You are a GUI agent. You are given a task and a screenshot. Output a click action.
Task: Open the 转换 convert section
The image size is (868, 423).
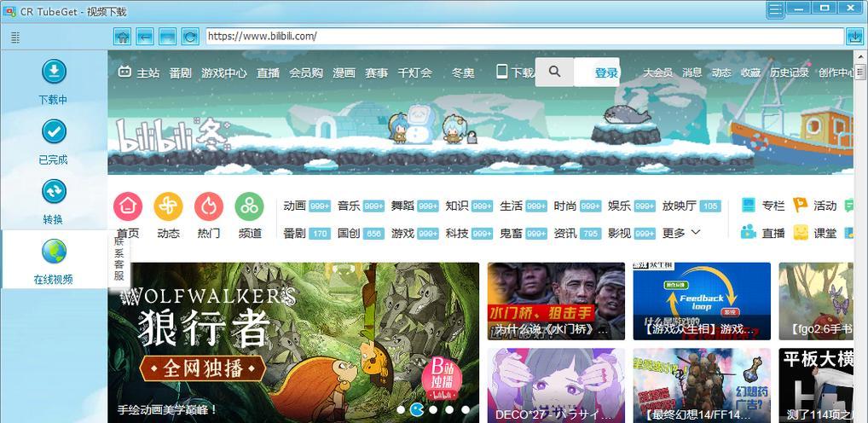coord(54,202)
